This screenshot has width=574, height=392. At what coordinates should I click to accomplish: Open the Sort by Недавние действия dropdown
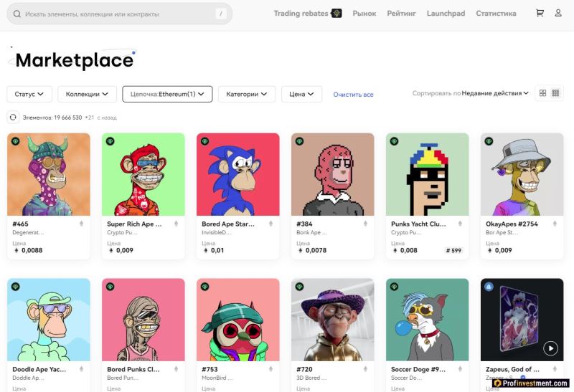pos(495,93)
